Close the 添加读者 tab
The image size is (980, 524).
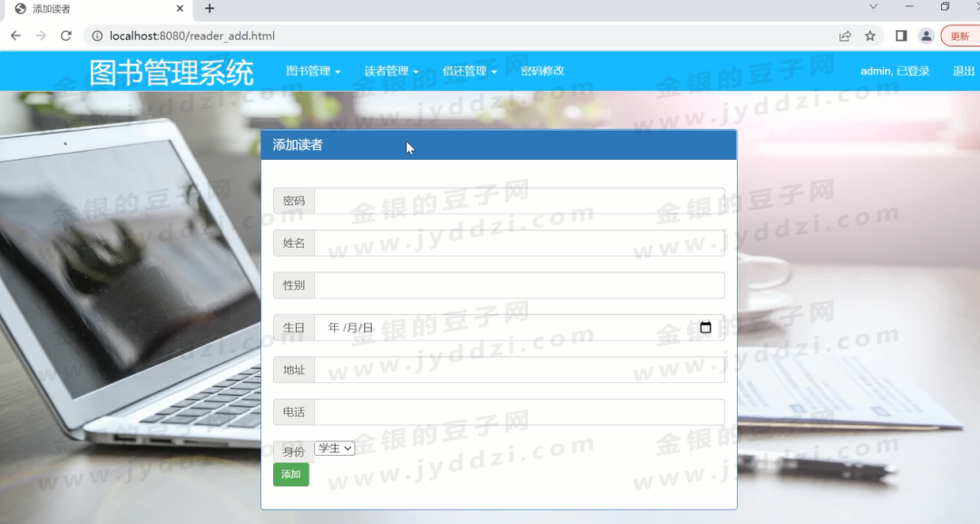(180, 9)
